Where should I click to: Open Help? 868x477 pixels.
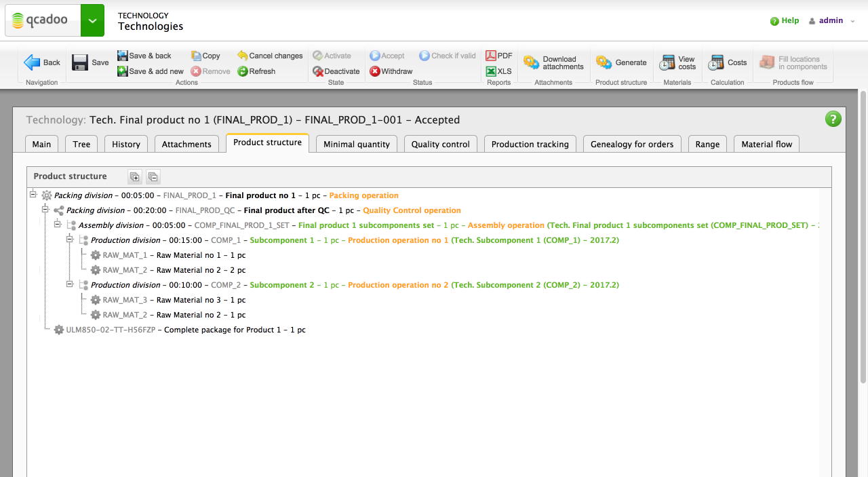[x=785, y=20]
